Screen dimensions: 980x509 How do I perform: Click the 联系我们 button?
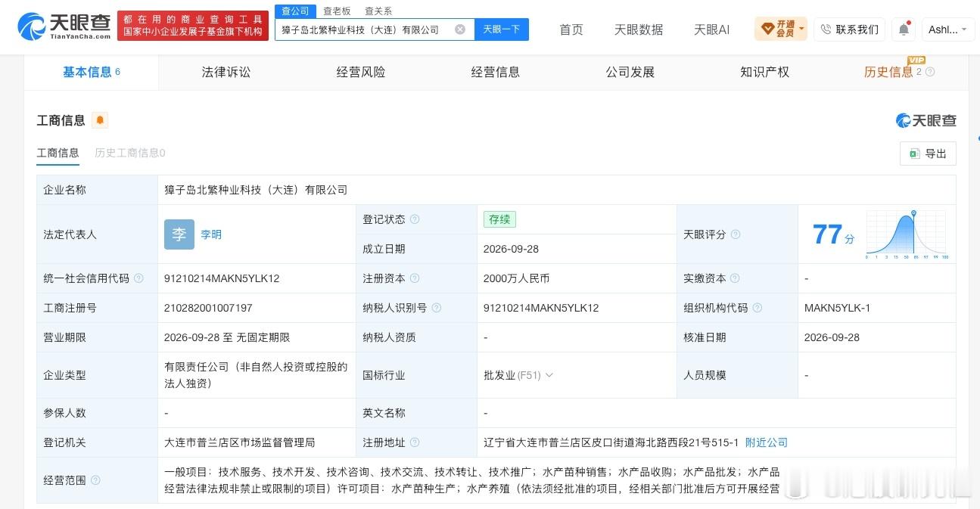(849, 29)
